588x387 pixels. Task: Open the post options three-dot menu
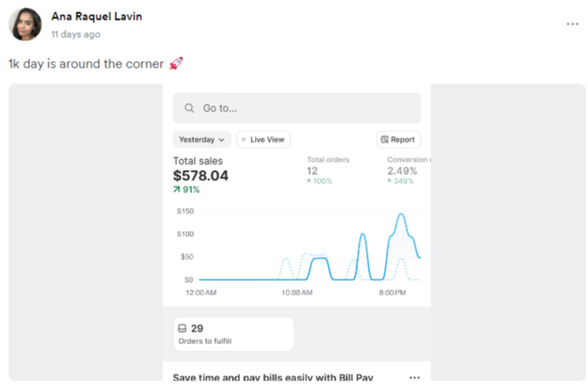point(572,24)
